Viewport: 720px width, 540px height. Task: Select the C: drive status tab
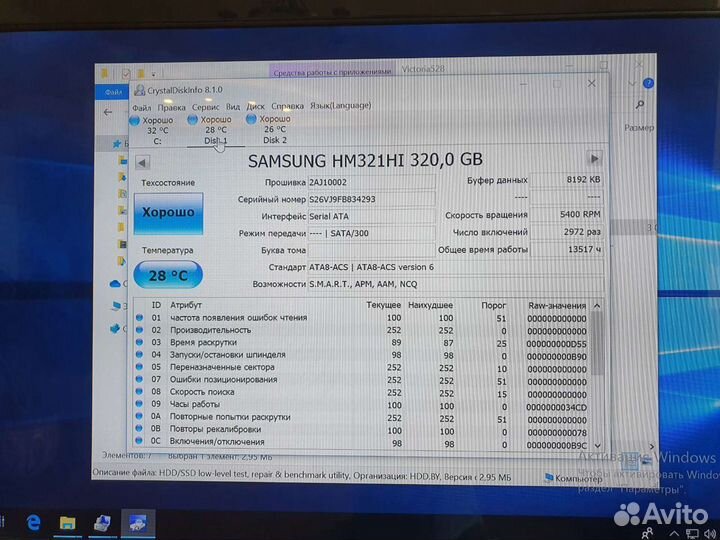tap(157, 130)
